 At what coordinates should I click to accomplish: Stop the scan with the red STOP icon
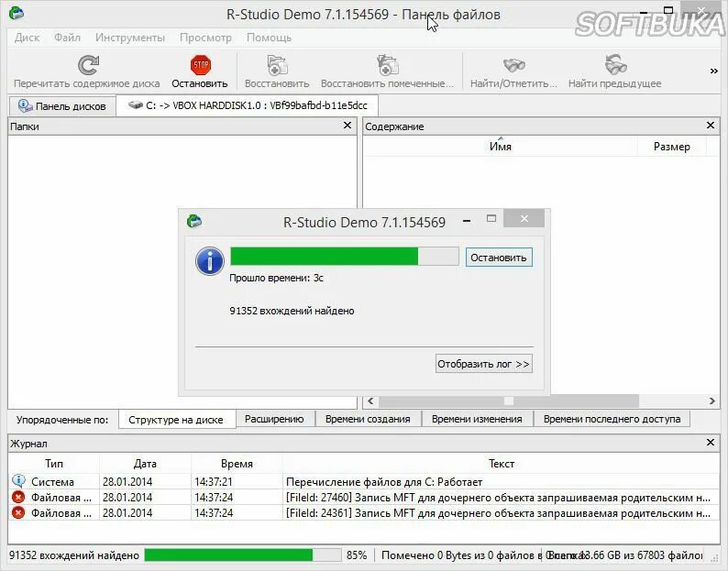(x=201, y=65)
